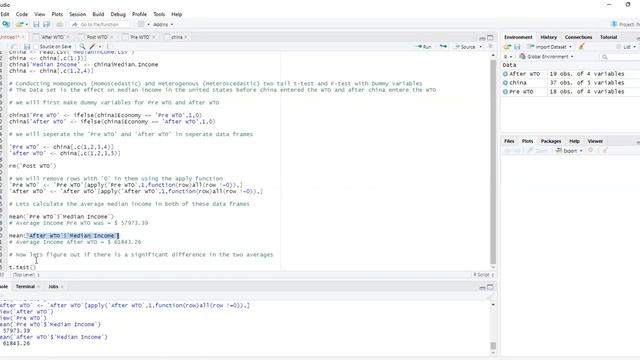Image resolution: width=640 pixels, height=360 pixels.
Task: Click the Save All documents icon
Action: tap(47, 24)
